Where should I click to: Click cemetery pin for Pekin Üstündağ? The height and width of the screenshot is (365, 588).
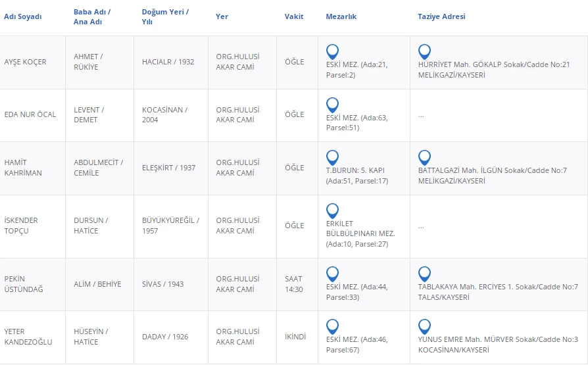[333, 274]
